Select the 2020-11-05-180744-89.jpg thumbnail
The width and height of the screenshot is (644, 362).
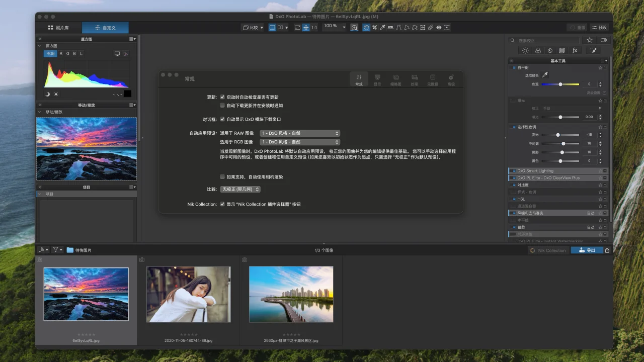pos(188,294)
